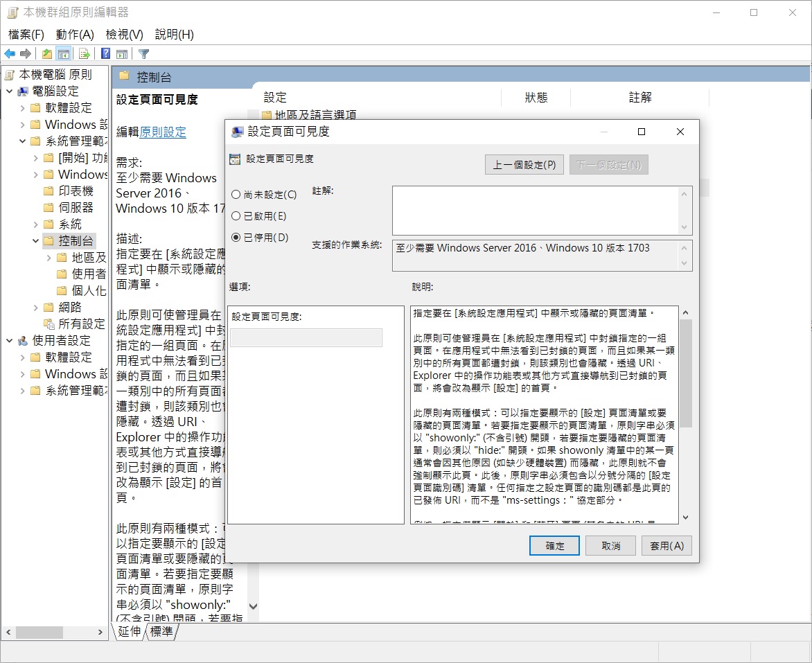Maximize the 設定頁面可見度 dialog

[642, 132]
